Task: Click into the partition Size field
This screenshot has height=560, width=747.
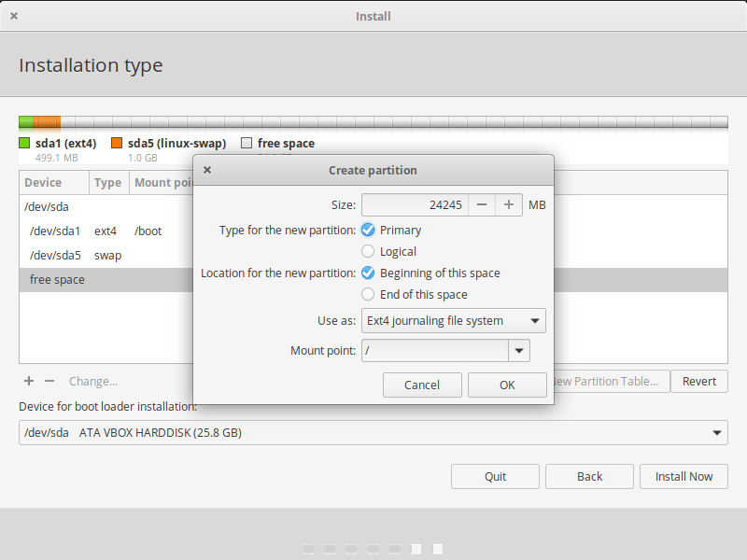Action: (x=414, y=204)
